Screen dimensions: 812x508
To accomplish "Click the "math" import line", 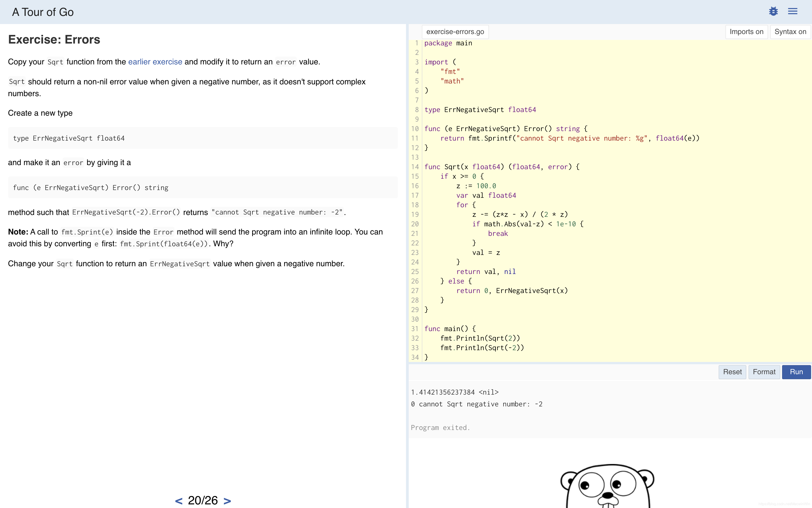I will 452,81.
